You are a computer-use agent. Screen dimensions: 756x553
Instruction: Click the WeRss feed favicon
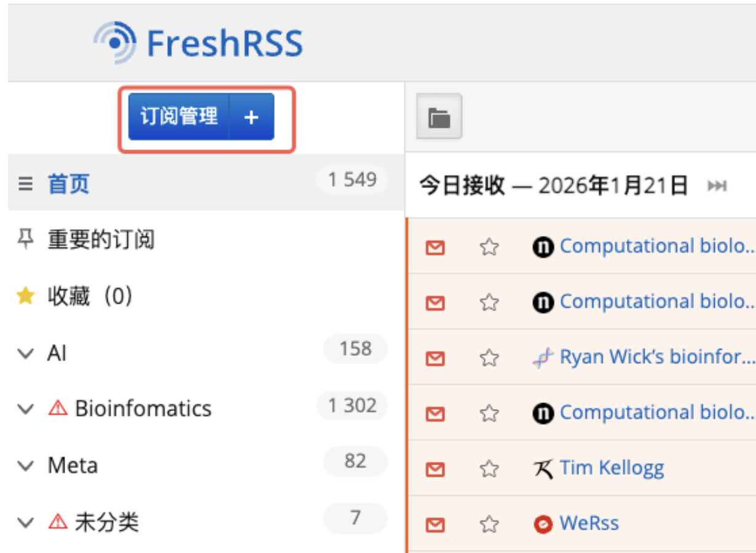coord(543,524)
